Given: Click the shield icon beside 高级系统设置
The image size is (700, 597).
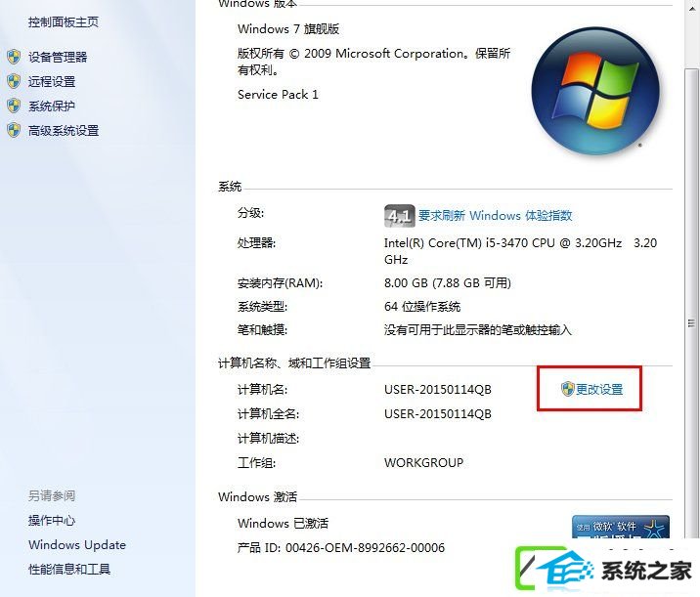Looking at the screenshot, I should pyautogui.click(x=14, y=130).
